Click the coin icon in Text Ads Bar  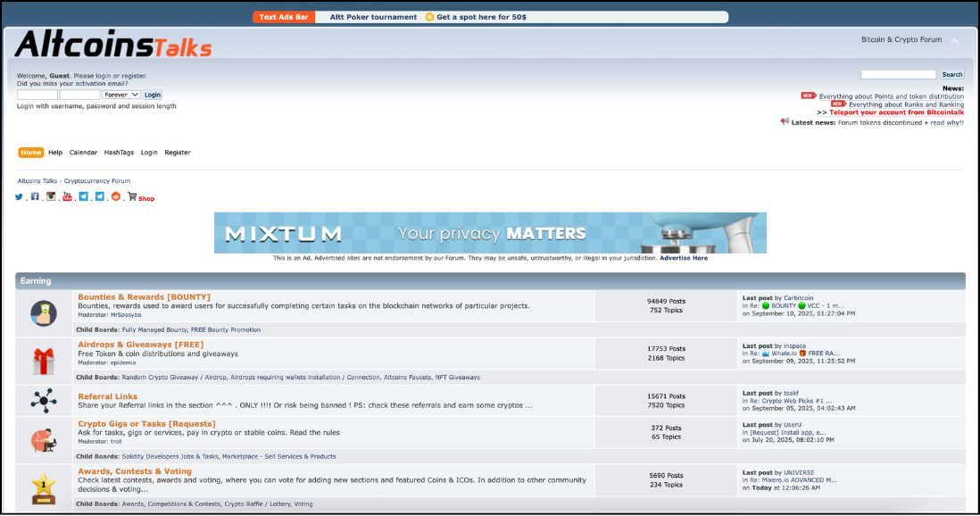429,17
